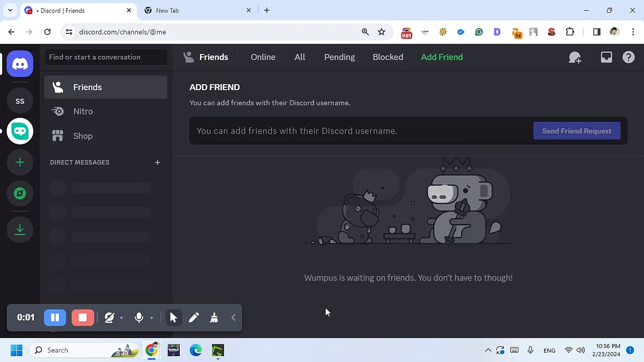Click the Send Friend Request button
Viewport: 644px width, 362px height.
coord(577,131)
